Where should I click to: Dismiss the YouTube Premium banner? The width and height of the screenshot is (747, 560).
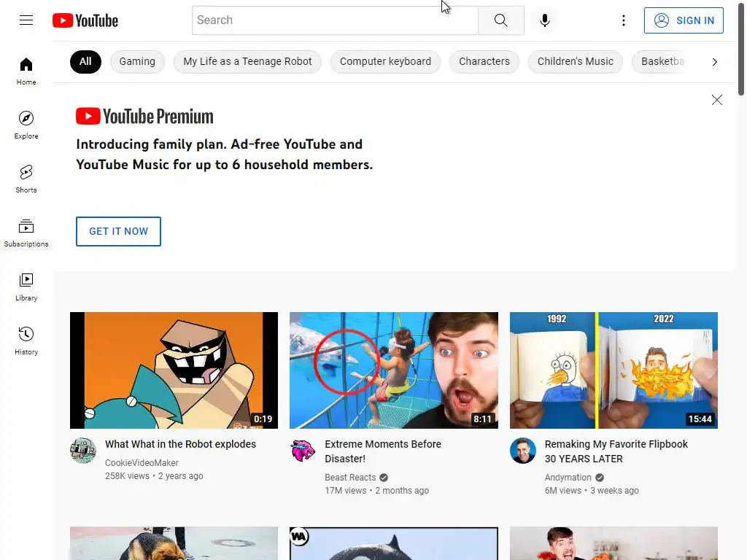click(716, 99)
